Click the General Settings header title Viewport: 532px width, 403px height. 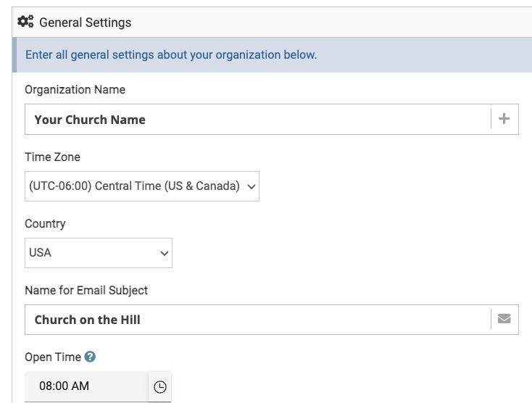pyautogui.click(x=85, y=22)
